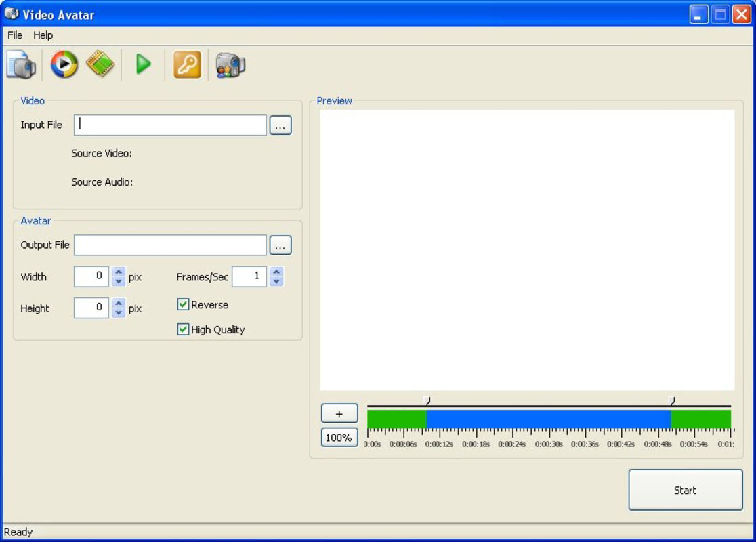Click the open video file camera icon

(x=21, y=64)
